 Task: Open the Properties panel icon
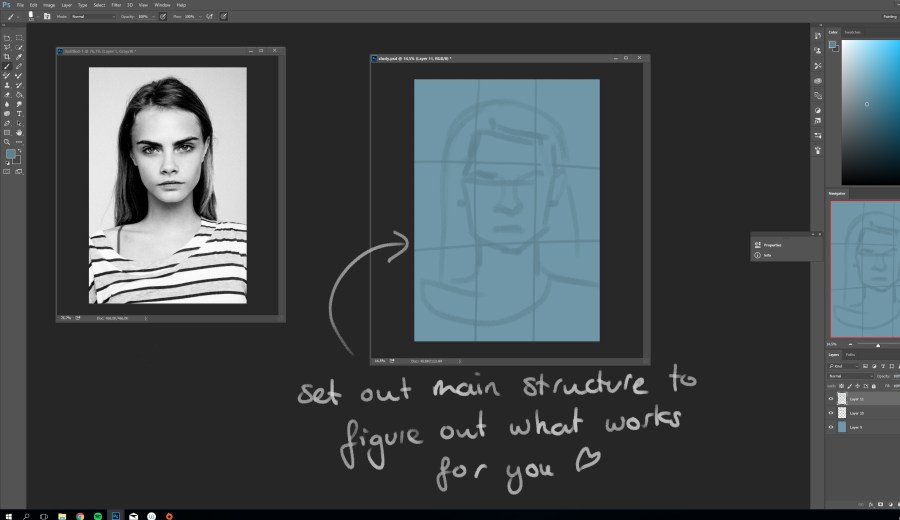(758, 243)
